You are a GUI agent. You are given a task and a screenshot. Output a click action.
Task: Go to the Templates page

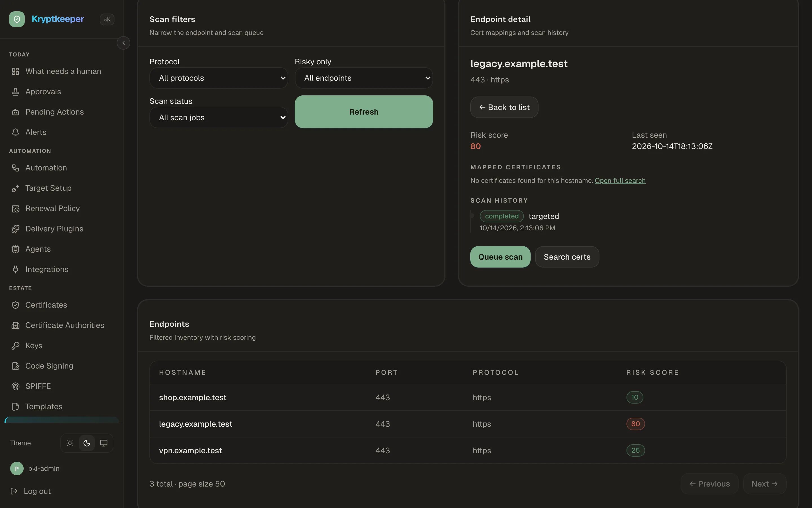(62, 406)
